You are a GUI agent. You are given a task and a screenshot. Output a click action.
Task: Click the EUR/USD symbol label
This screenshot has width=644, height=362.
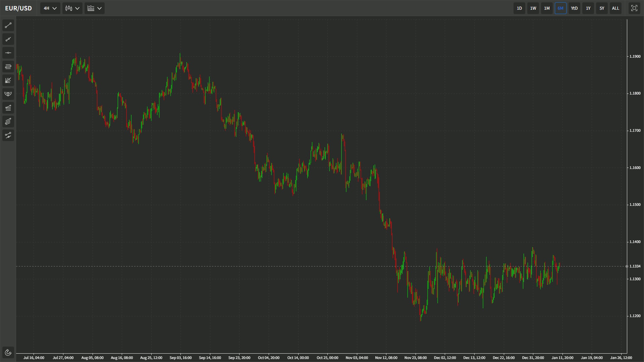[18, 8]
